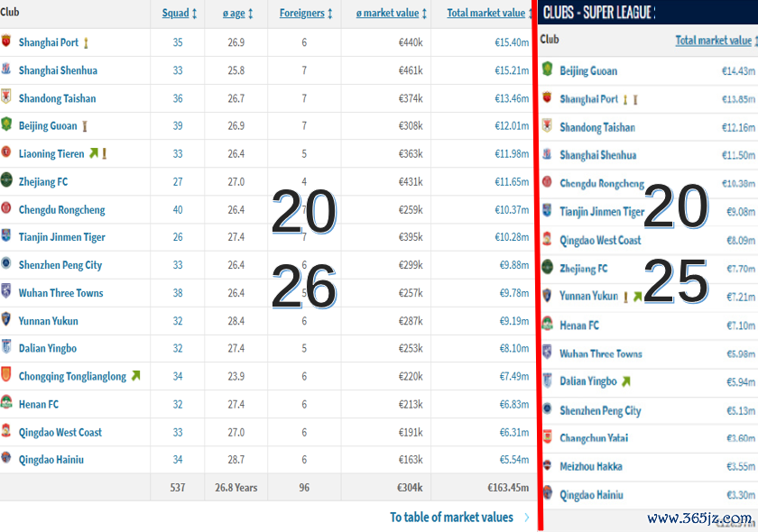758x532 pixels.
Task: Click the green promoted arrow beside Chongqing Tonglianglong
Action: [135, 376]
